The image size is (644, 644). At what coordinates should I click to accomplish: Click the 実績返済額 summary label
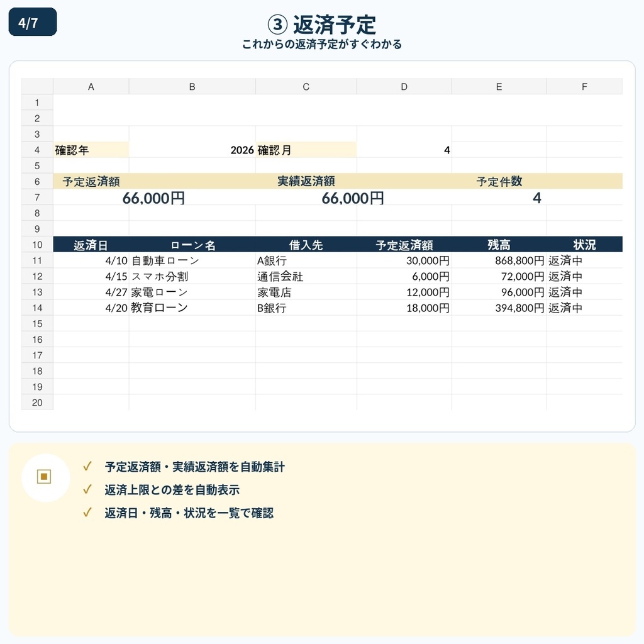tap(306, 181)
